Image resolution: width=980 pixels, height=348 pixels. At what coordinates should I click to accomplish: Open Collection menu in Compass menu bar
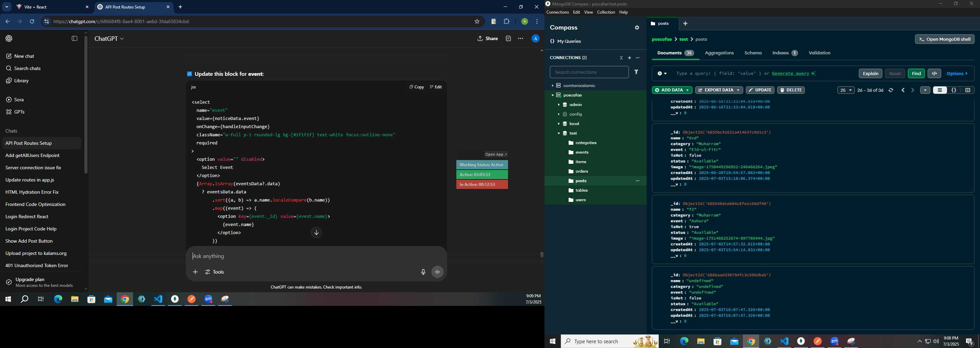[606, 12]
